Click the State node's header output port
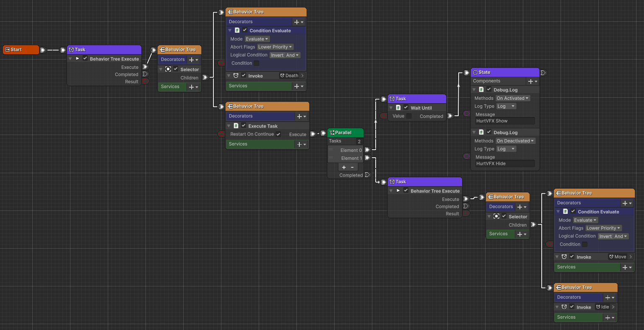This screenshot has width=644, height=330. click(543, 73)
